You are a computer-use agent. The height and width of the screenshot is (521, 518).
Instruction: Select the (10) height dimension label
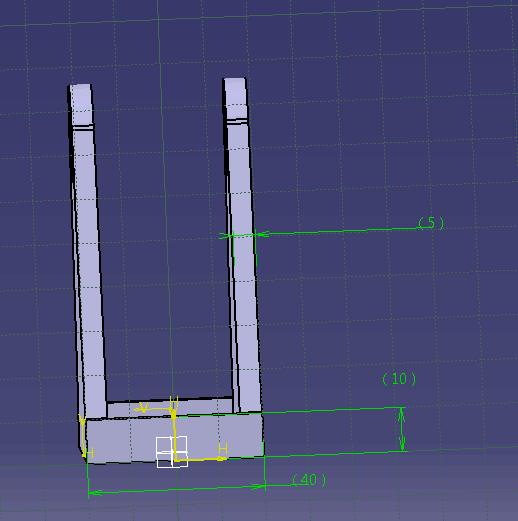tap(399, 379)
